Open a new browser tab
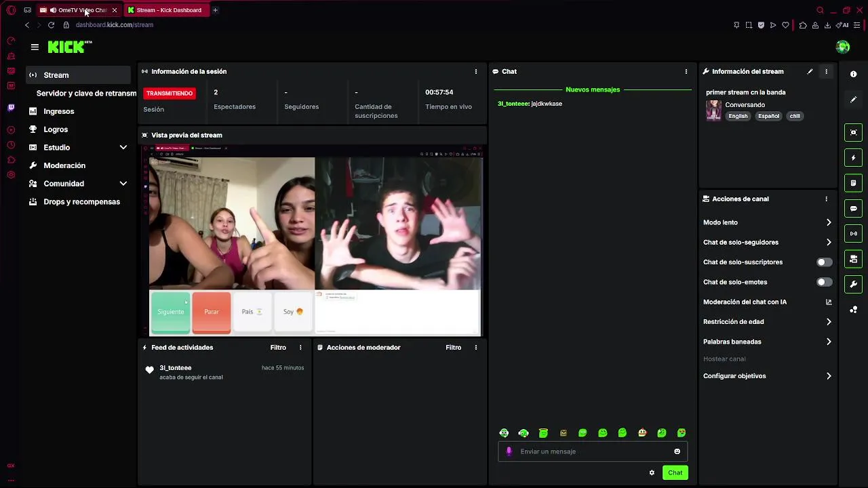 click(x=215, y=10)
